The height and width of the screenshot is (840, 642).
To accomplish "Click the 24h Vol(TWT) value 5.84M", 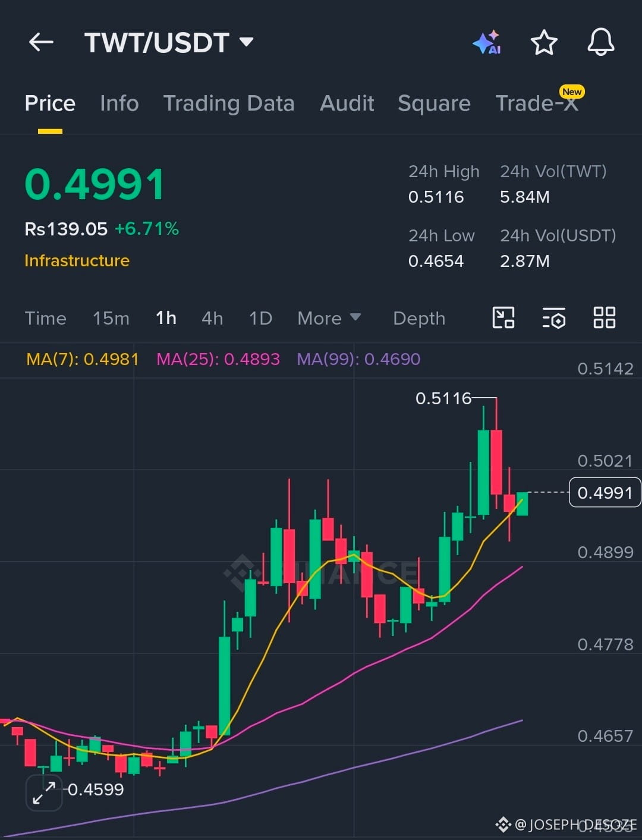I will 524,197.
